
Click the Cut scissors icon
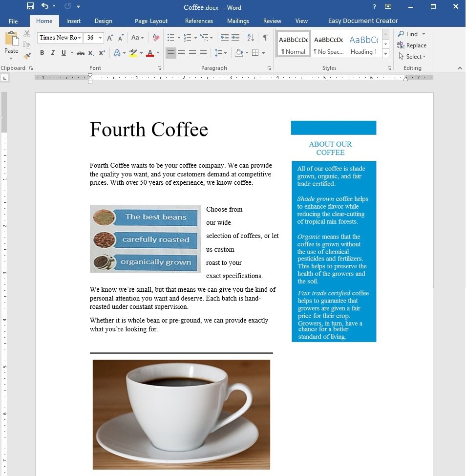pyautogui.click(x=27, y=33)
